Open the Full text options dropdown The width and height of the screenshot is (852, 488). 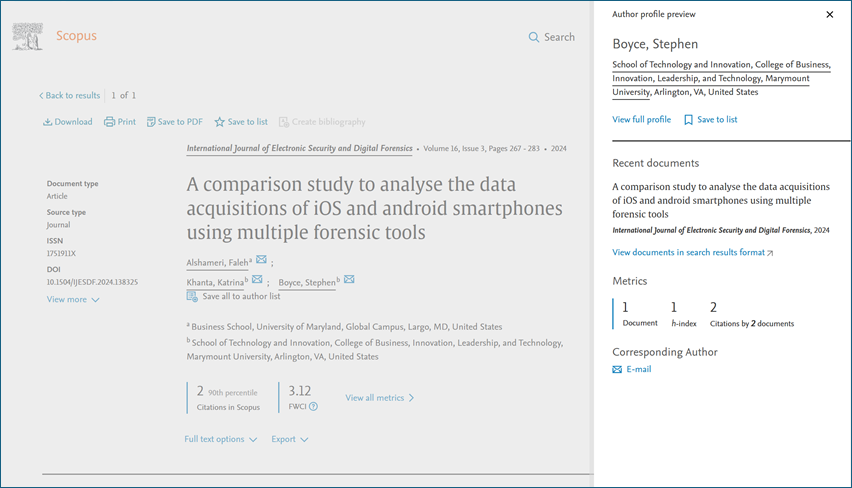point(220,439)
